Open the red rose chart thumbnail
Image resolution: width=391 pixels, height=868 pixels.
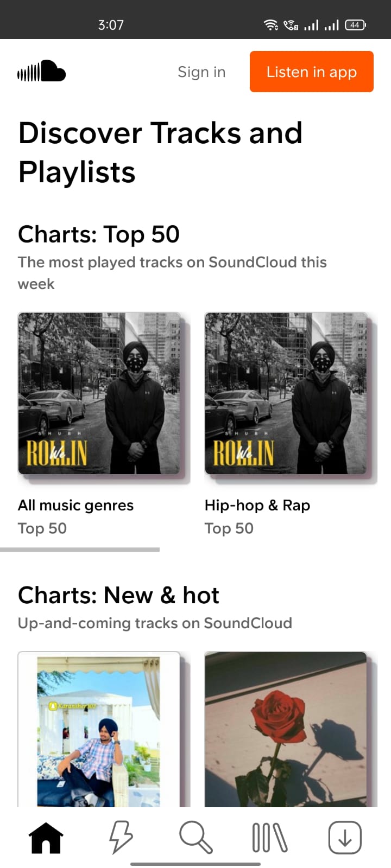(x=286, y=729)
